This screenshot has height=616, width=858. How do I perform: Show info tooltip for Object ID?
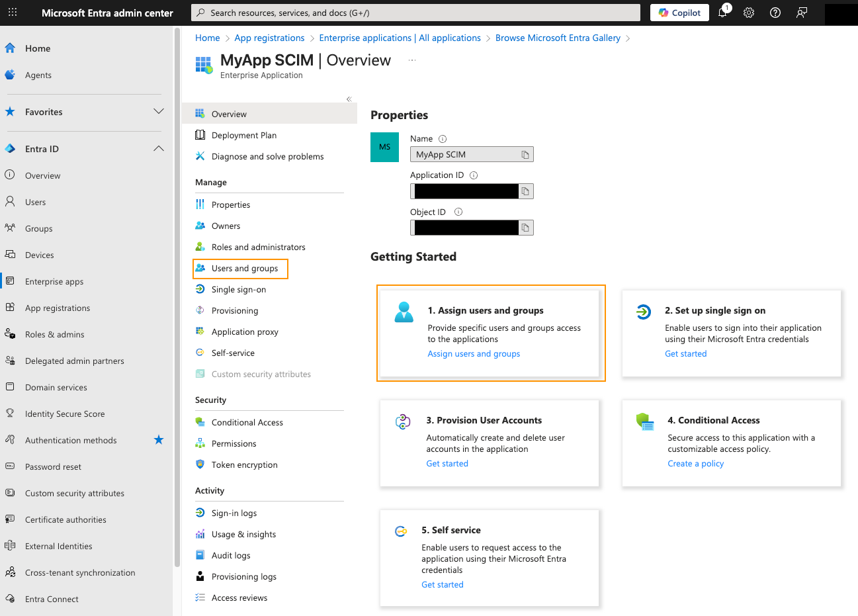[458, 212]
